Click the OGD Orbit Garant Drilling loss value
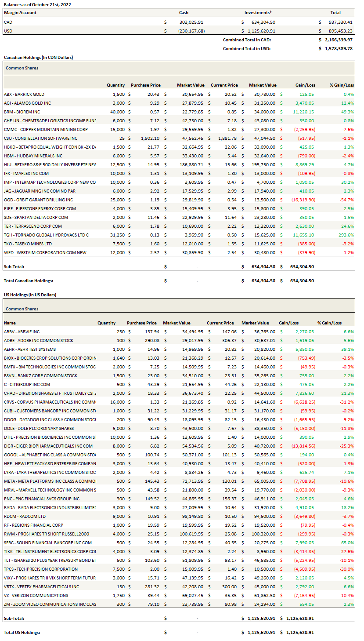 [302, 200]
